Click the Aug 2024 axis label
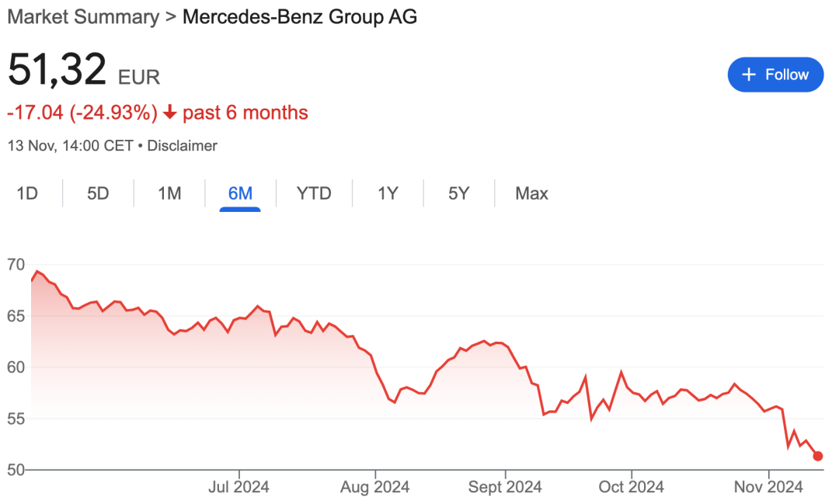The image size is (839, 504). tap(375, 487)
